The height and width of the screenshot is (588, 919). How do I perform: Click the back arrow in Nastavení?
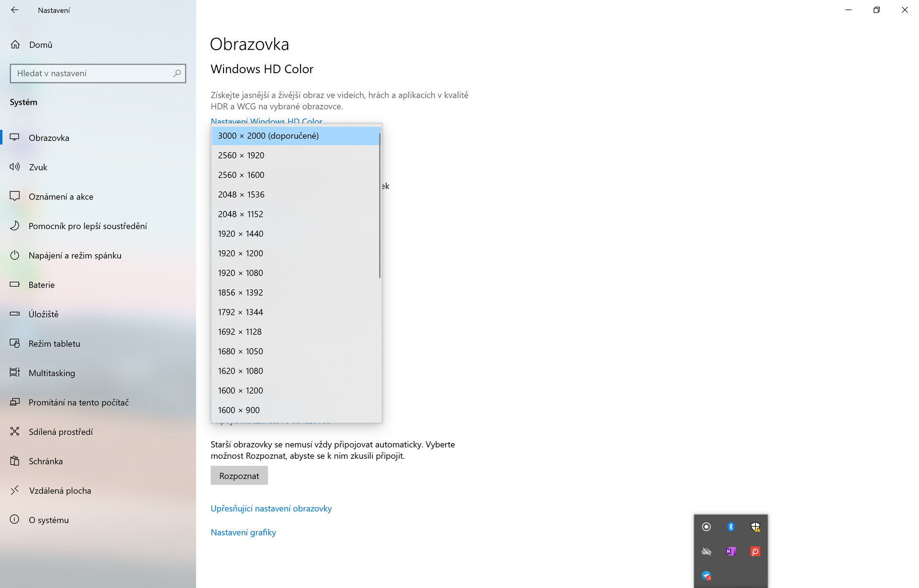tap(15, 10)
